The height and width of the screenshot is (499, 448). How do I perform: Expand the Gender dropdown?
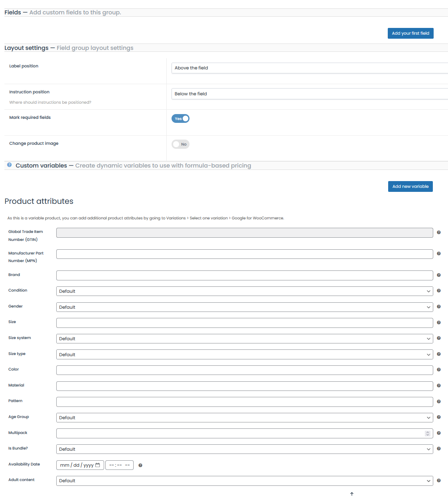point(245,307)
